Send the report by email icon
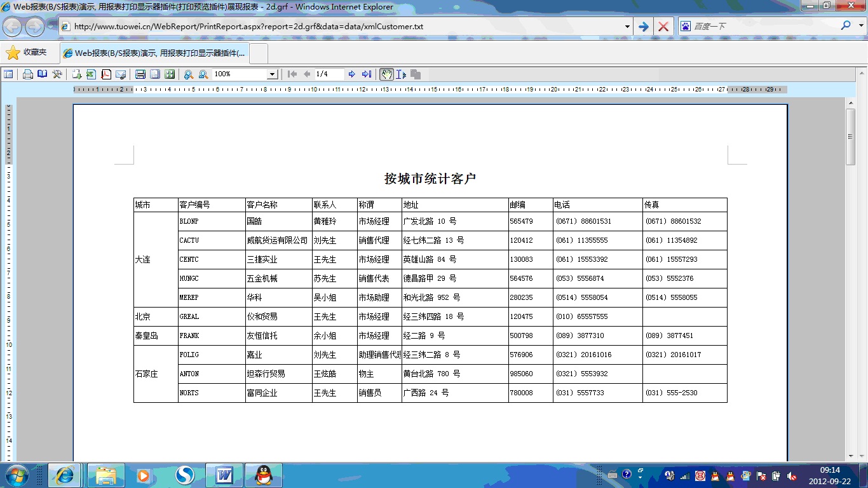This screenshot has height=488, width=868. click(x=121, y=74)
